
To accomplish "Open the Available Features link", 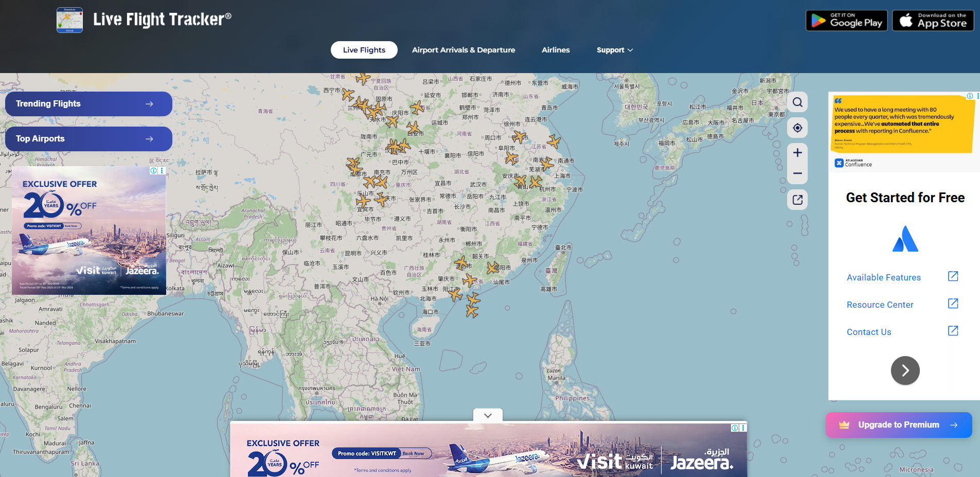I will (883, 277).
